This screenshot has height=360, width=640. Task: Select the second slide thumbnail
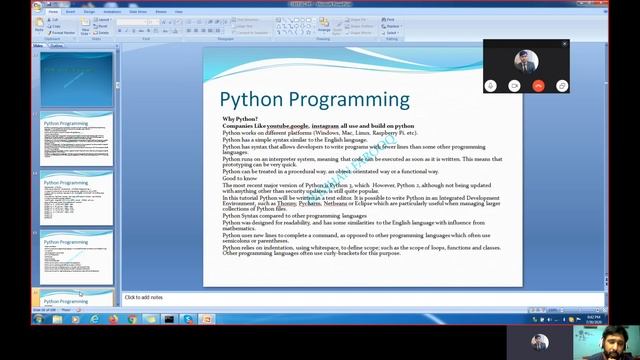click(76, 139)
